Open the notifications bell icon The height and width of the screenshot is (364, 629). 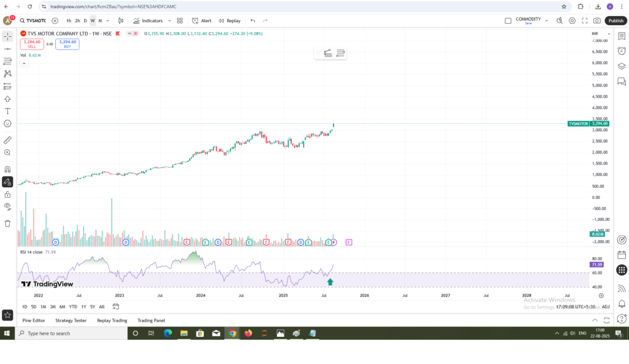622,303
